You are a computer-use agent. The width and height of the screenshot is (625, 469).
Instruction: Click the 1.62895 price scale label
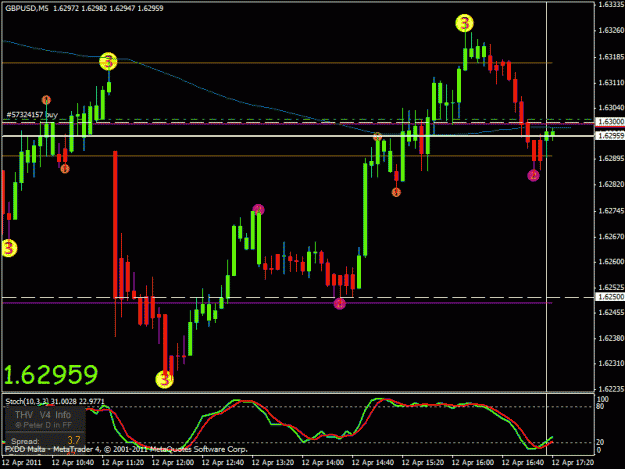(611, 159)
